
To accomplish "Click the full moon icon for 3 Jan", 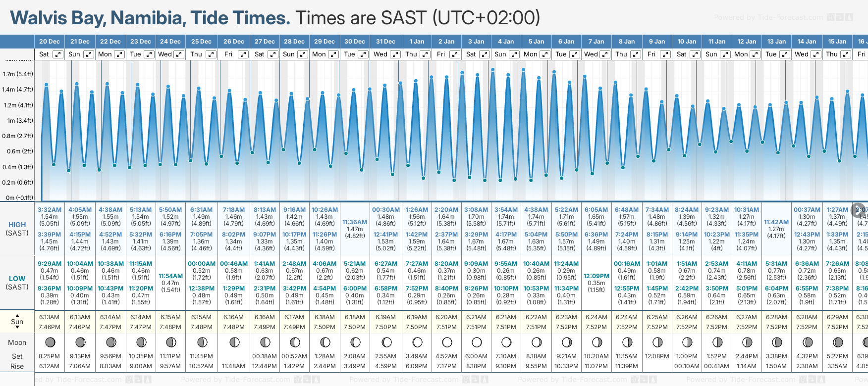I will 477,342.
